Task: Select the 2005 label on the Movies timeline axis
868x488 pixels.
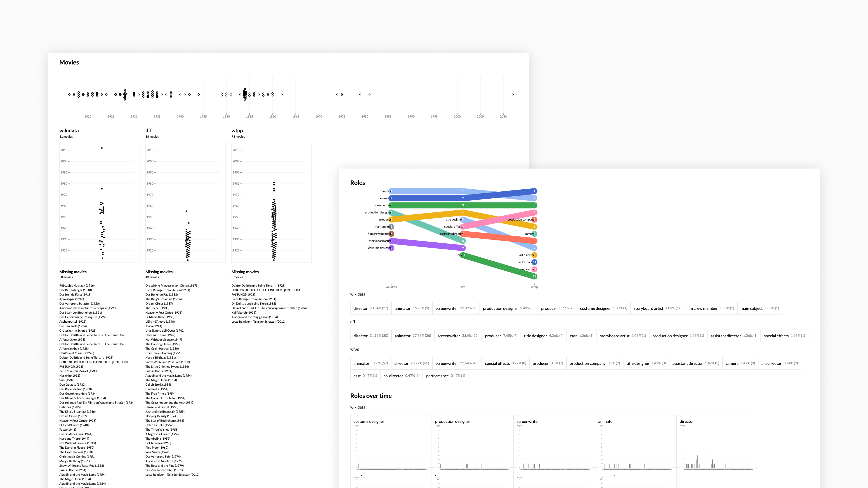Action: click(480, 117)
